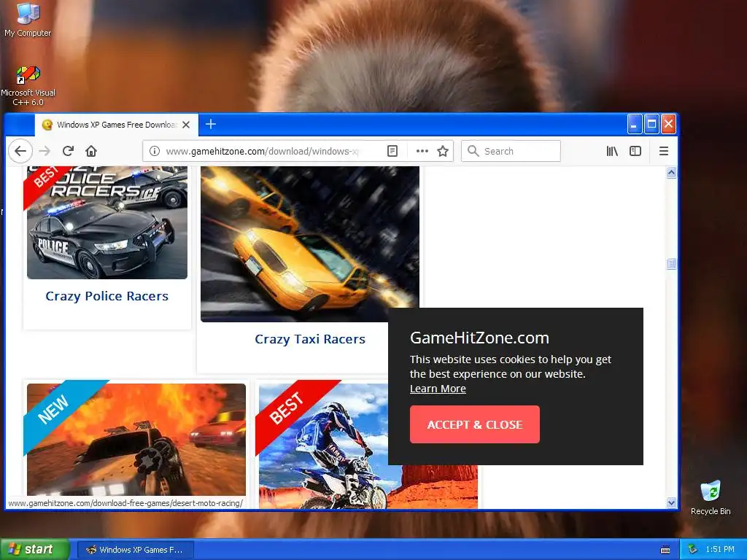
Task: Accept cookies with ACCEPT & CLOSE button
Action: 474,424
